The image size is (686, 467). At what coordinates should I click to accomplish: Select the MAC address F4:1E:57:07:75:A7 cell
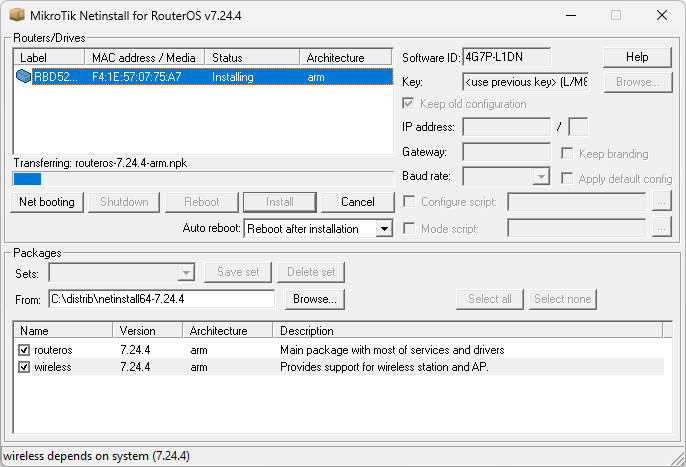click(x=136, y=77)
